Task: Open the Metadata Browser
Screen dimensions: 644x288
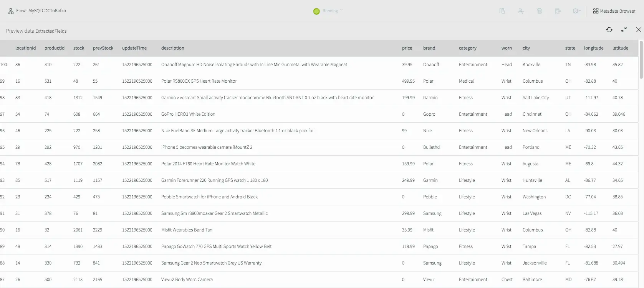Action: [614, 11]
